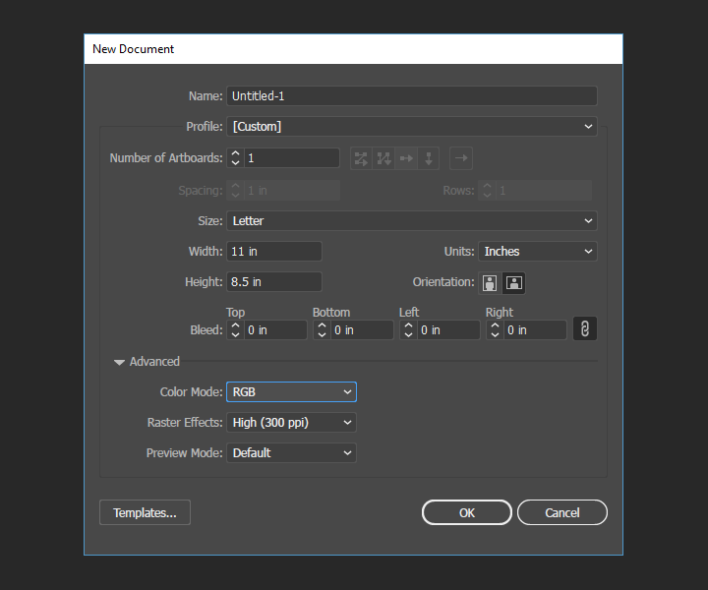The image size is (708, 590).
Task: Open the Size dropdown showing Letter
Action: [x=411, y=221]
